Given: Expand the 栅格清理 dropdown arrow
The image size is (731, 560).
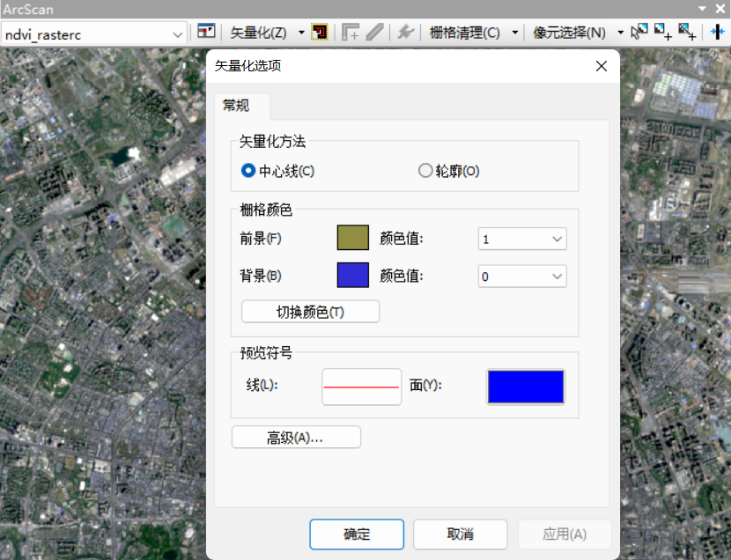Looking at the screenshot, I should pos(515,33).
